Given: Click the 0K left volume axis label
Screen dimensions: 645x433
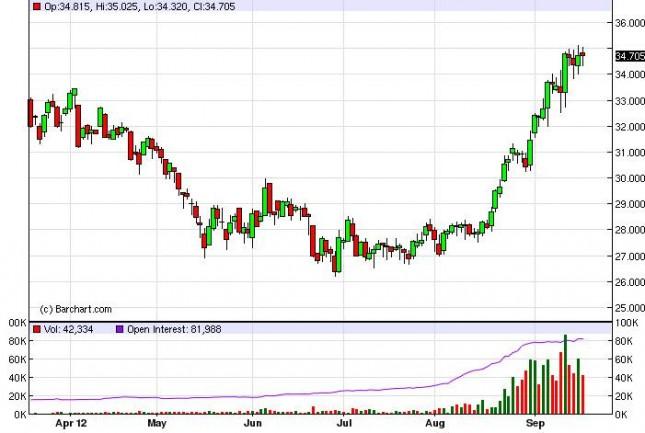Looking at the screenshot, I should [x=21, y=415].
